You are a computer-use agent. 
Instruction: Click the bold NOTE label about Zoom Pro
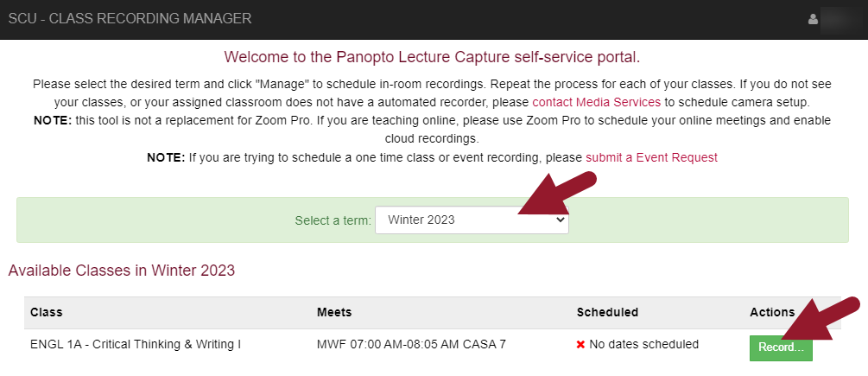tap(54, 120)
